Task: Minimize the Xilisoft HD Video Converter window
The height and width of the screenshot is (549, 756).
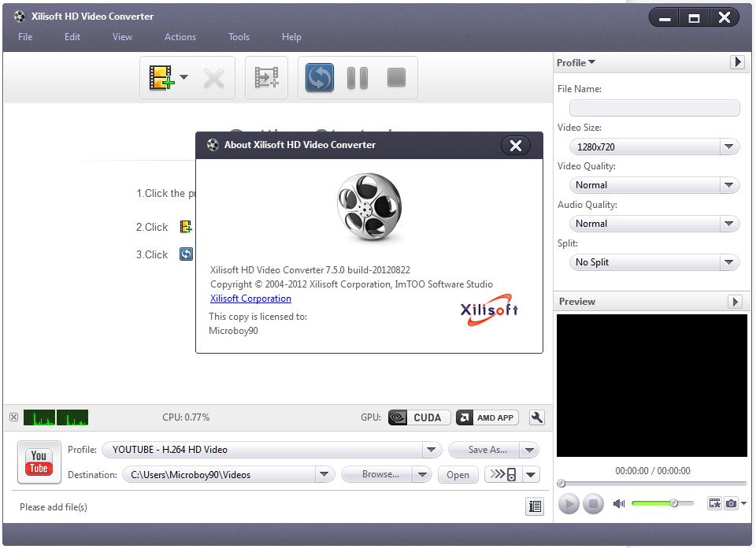Action: pos(665,18)
